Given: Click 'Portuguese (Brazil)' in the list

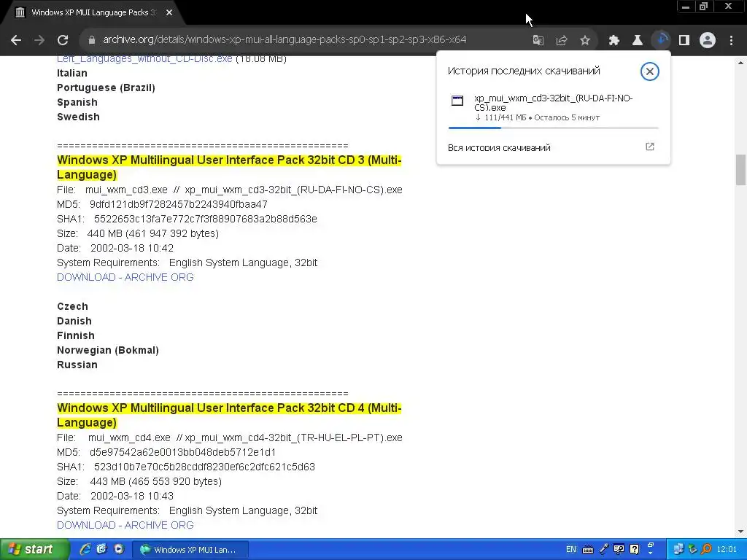Looking at the screenshot, I should (106, 87).
